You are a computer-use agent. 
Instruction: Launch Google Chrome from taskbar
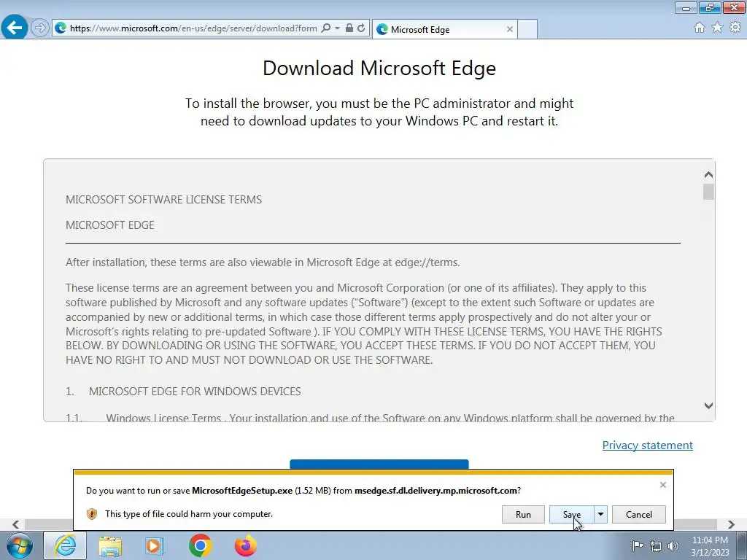pos(200,545)
